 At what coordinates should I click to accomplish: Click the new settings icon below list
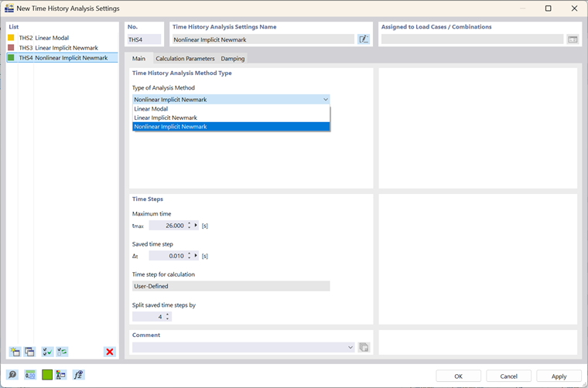point(15,352)
